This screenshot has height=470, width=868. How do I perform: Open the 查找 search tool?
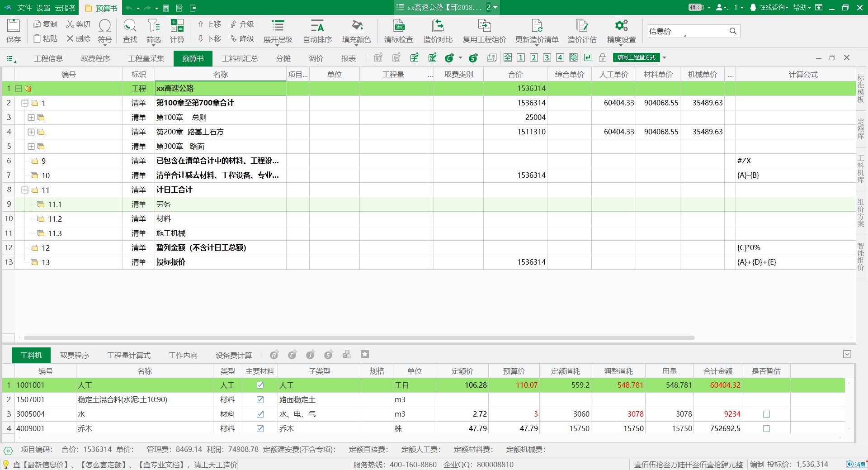pyautogui.click(x=130, y=31)
